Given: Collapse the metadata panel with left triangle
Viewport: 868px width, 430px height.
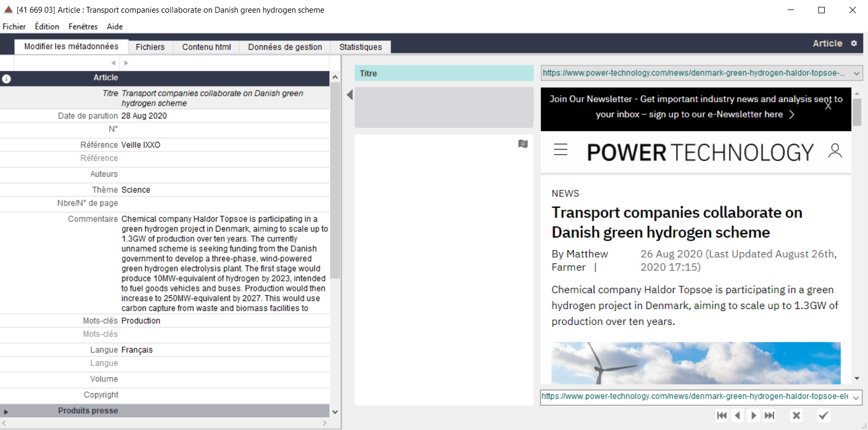Looking at the screenshot, I should click(x=350, y=95).
